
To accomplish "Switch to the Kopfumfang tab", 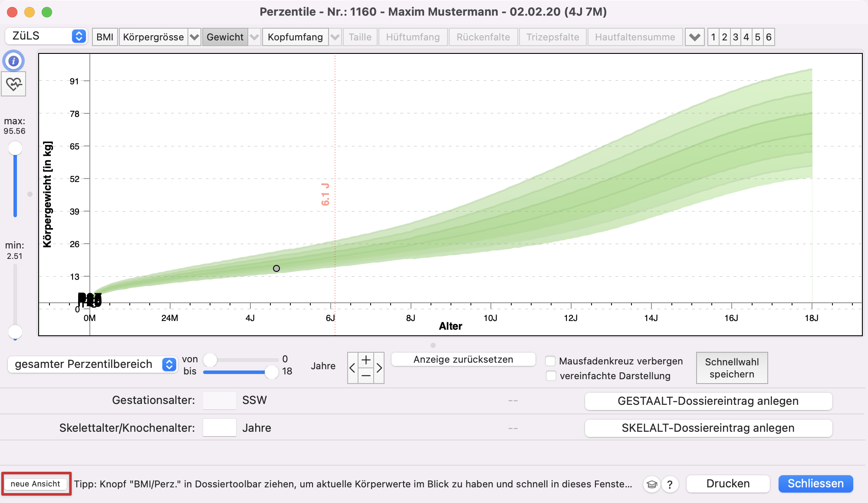I will click(x=296, y=37).
